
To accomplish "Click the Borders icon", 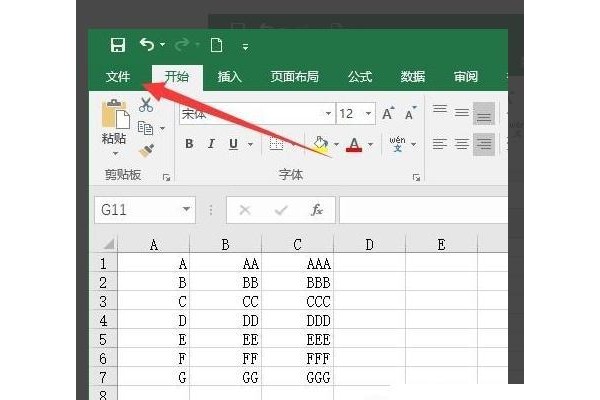I will [276, 144].
